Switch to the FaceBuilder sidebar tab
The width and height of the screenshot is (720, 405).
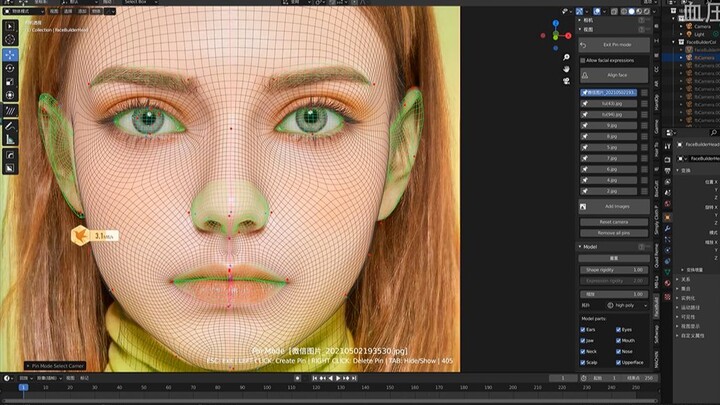[x=656, y=304]
